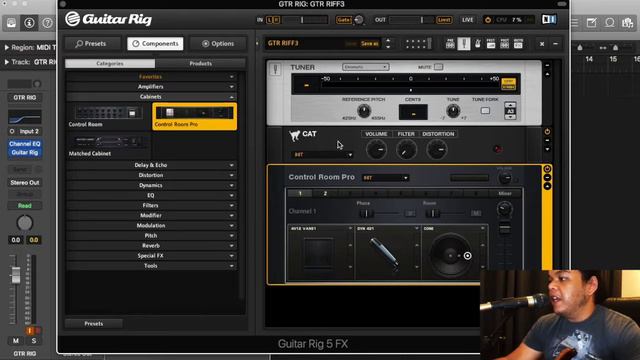
Task: Select the Control Room Pro component thumbnail
Action: [194, 116]
